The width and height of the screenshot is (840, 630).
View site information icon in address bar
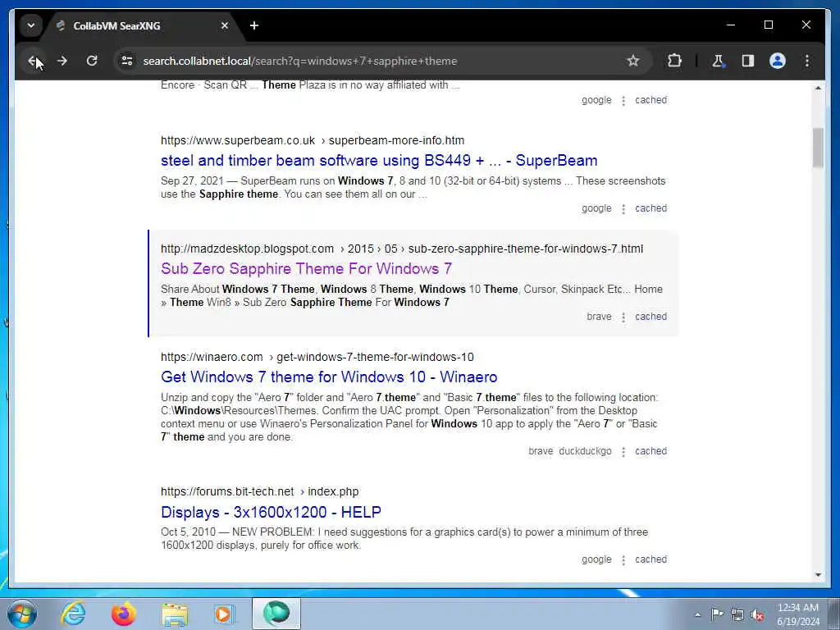[127, 61]
